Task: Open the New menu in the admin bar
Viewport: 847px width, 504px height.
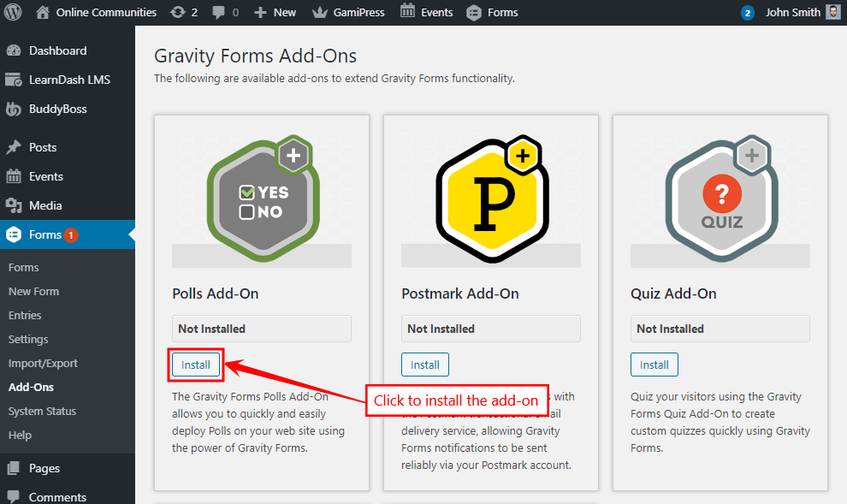Action: [x=275, y=12]
